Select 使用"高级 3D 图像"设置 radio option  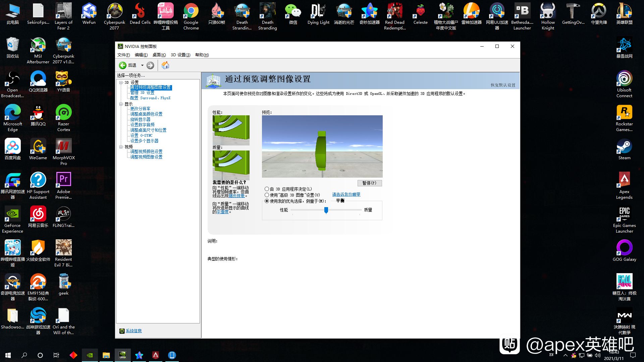pyautogui.click(x=267, y=195)
